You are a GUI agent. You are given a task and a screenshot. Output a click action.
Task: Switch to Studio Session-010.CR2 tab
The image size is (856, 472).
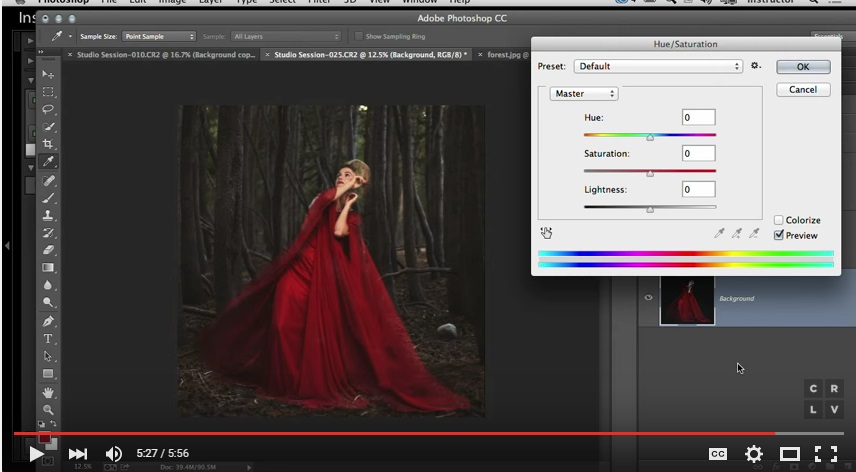tap(162, 55)
